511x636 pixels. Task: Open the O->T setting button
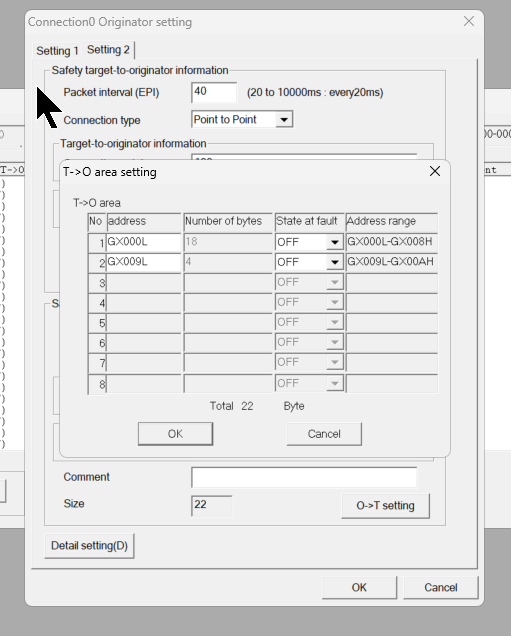[385, 506]
